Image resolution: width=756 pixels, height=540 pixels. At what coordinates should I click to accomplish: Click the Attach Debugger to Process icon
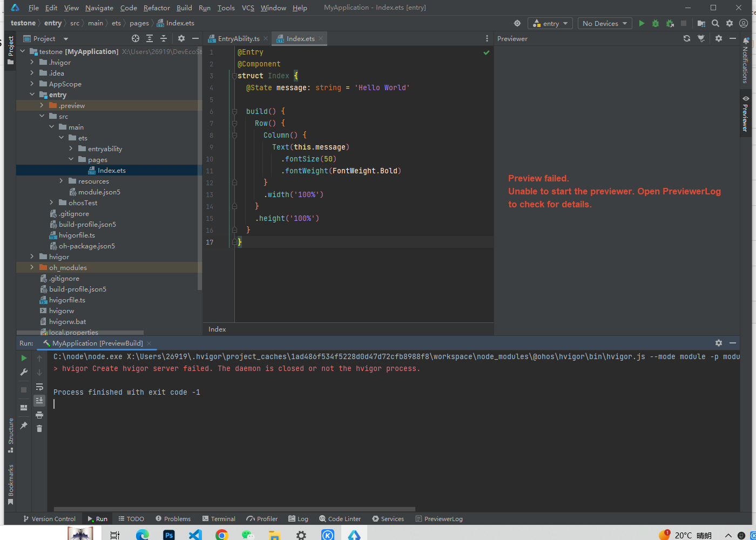[x=670, y=23]
